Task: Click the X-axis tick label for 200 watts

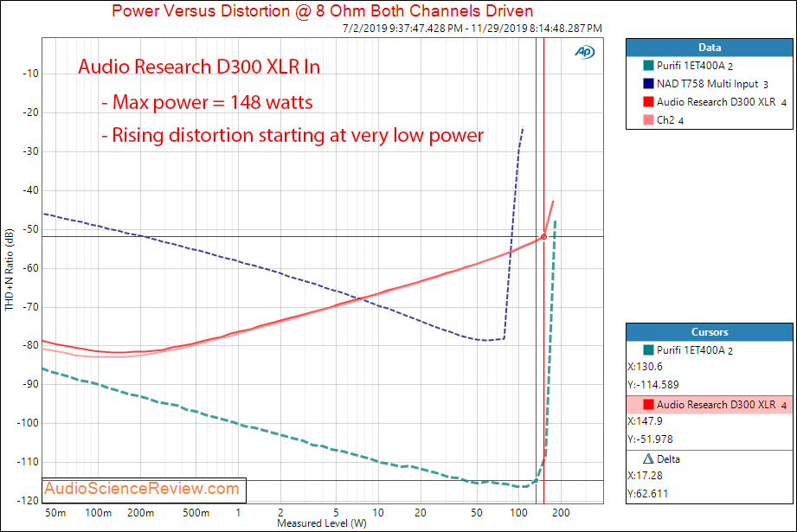Action: (561, 513)
